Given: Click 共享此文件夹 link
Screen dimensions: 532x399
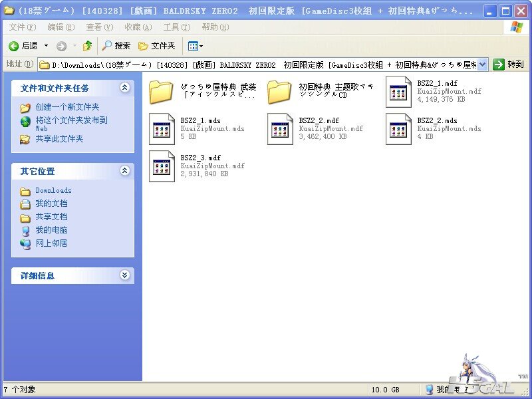Looking at the screenshot, I should (x=59, y=139).
